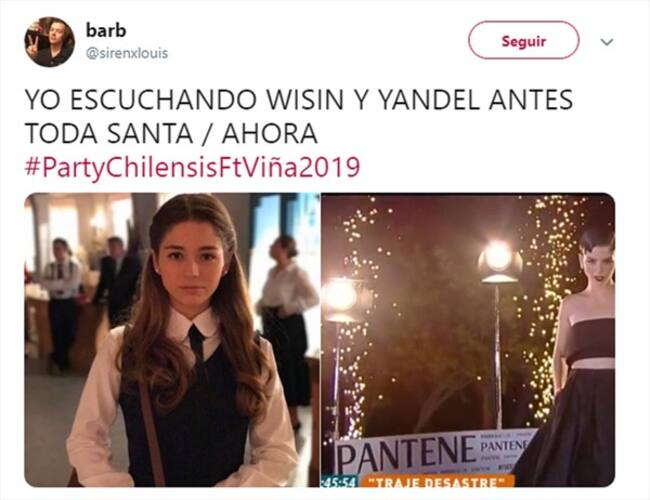Open the right red carpet photo
Screen dimensions: 650x500
click(468, 340)
